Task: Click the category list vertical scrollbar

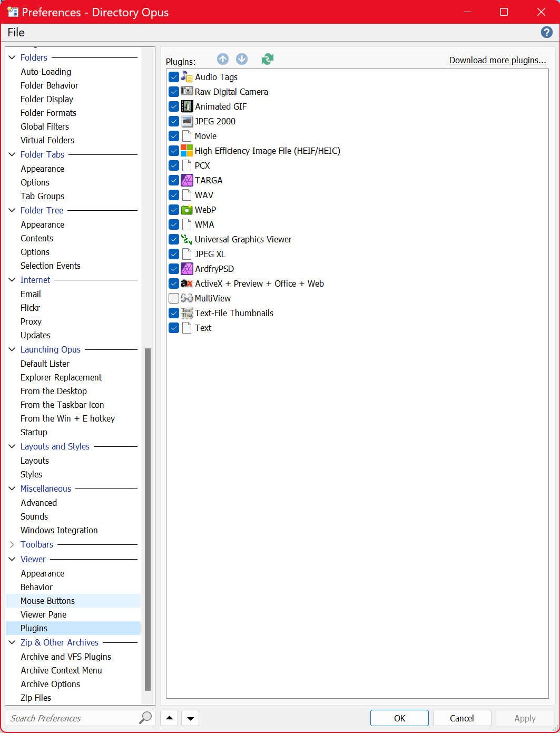Action: 148,519
